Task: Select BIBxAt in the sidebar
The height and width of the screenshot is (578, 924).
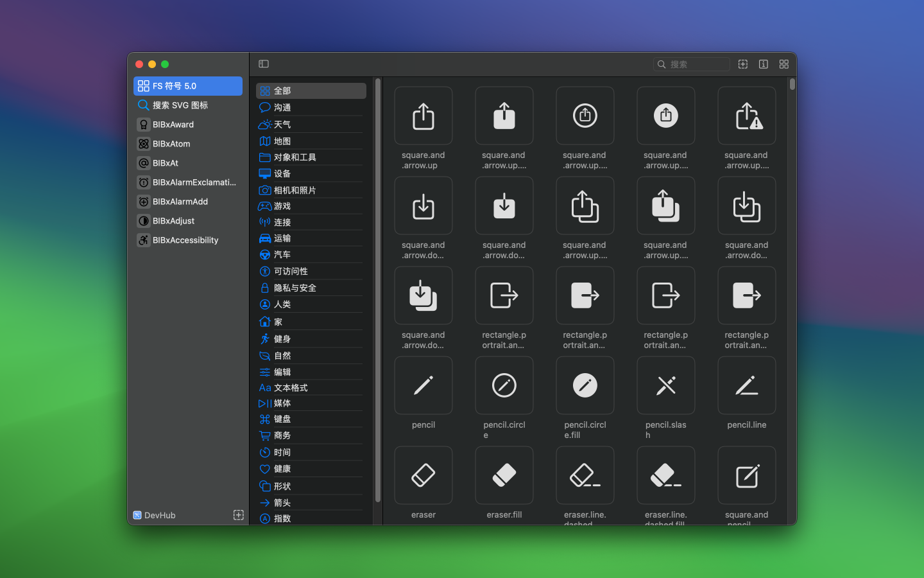Action: [188, 163]
